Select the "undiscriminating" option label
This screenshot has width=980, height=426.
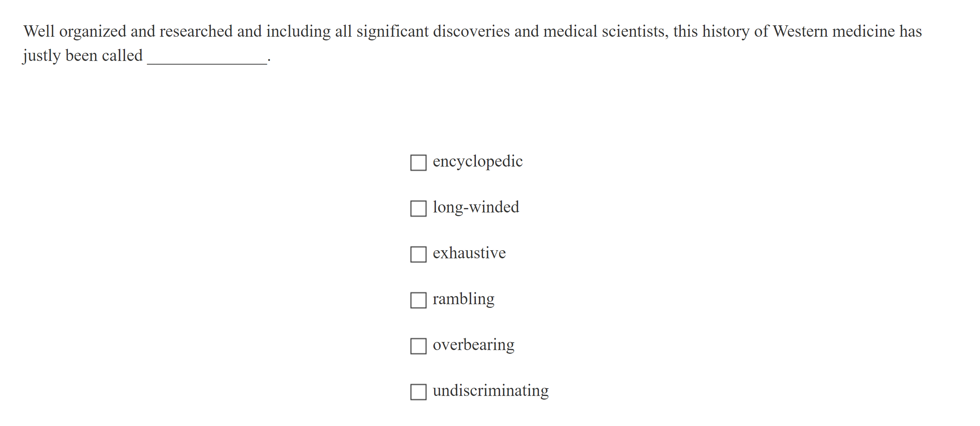491,391
